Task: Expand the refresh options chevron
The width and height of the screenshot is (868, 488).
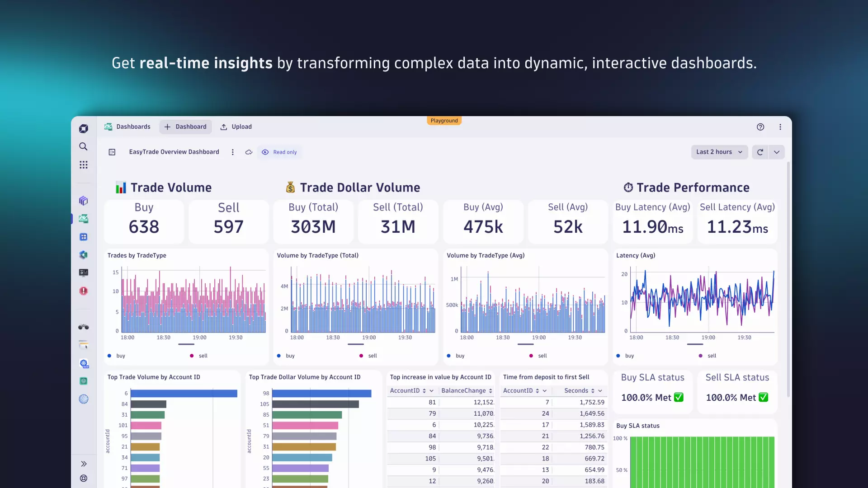Action: tap(777, 152)
